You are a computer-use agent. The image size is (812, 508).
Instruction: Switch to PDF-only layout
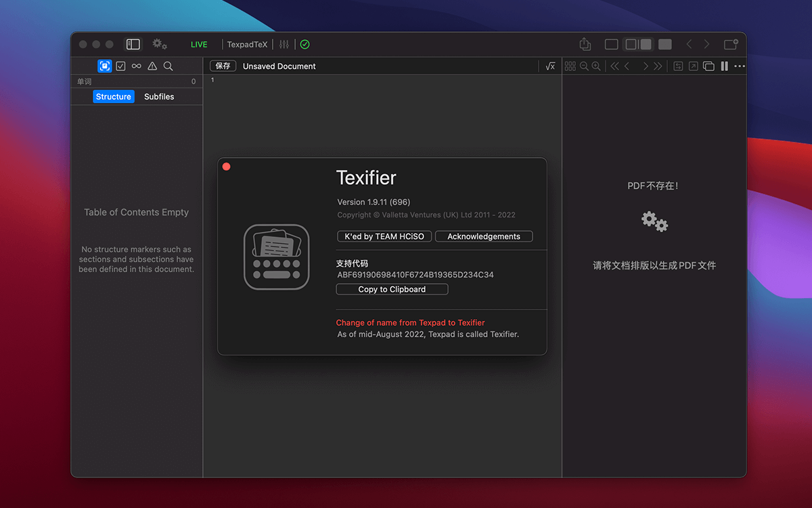coord(665,44)
